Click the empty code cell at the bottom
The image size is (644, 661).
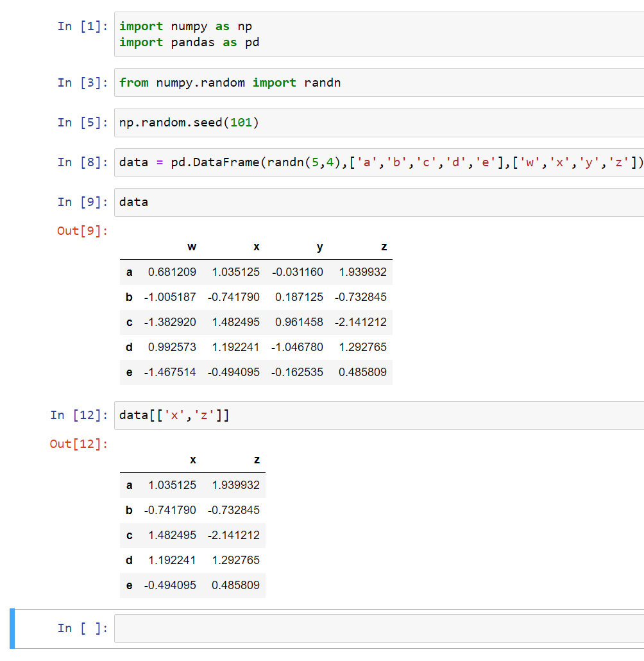[379, 628]
